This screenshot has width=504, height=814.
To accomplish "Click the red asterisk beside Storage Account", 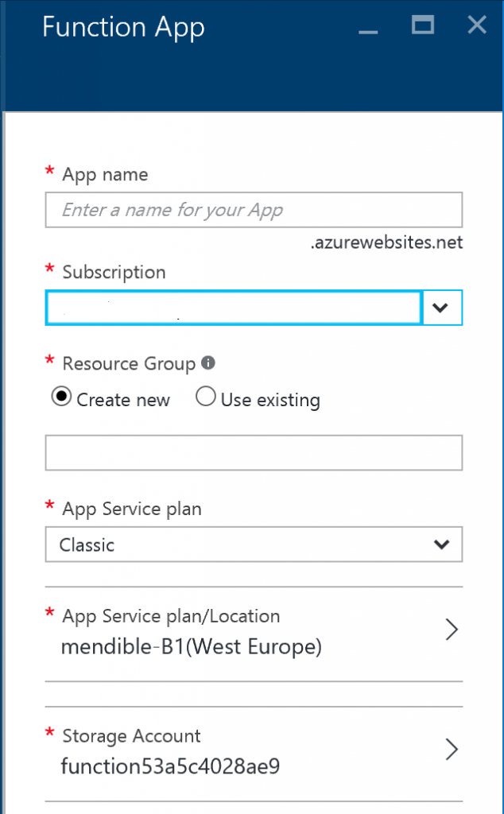I will coord(48,734).
